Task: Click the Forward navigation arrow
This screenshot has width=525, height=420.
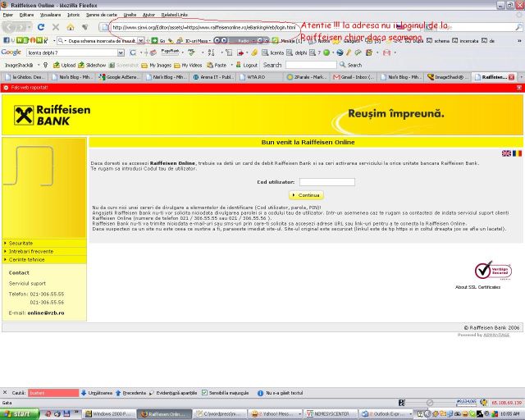Action: (x=21, y=27)
